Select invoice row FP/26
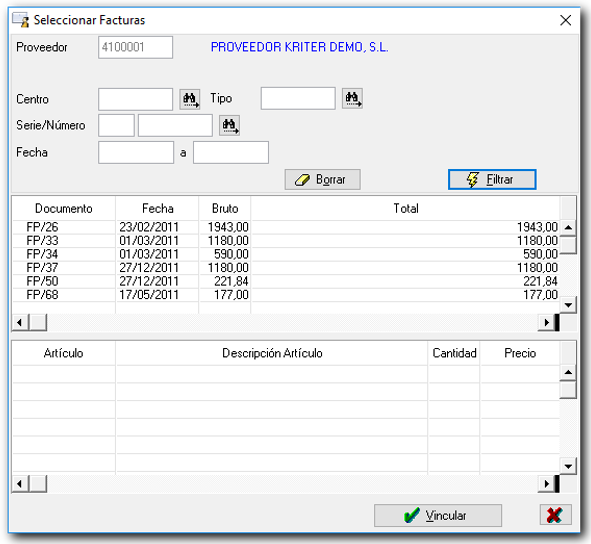The width and height of the screenshot is (591, 544). click(x=286, y=227)
